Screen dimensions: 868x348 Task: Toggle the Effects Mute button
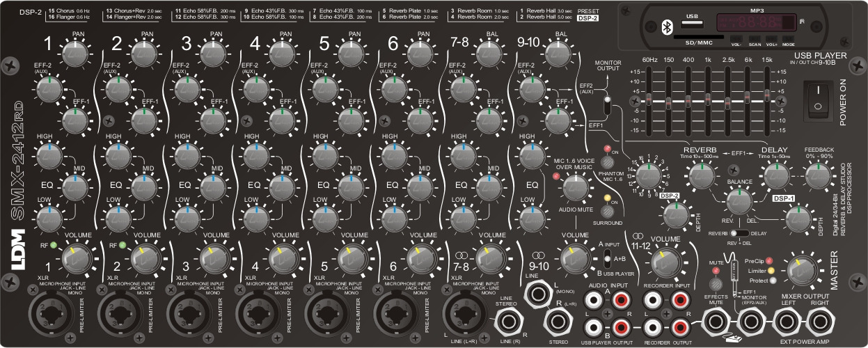pyautogui.click(x=714, y=285)
